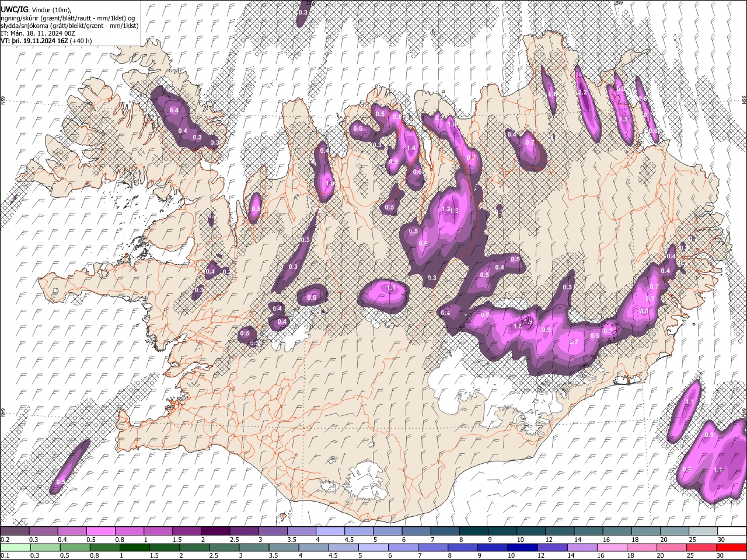747x560 pixels.
Task: Click the '(+40 h)' forecast offset text
Action: click(81, 41)
